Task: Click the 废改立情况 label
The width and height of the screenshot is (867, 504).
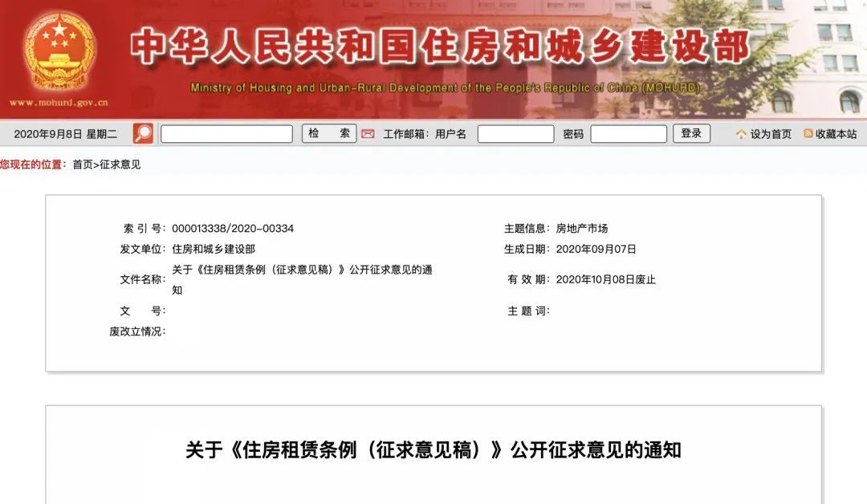Action: pos(137,331)
